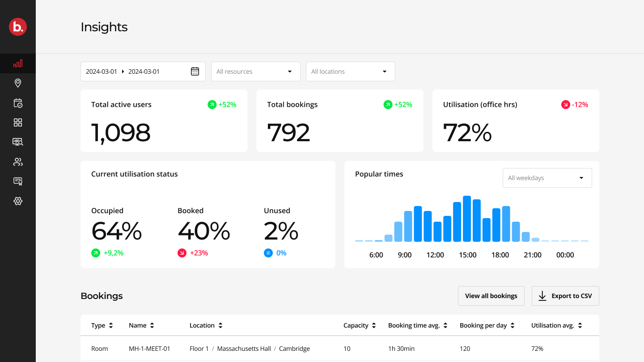This screenshot has width=644, height=362.
Task: Open the settings gear icon
Action: 18,201
